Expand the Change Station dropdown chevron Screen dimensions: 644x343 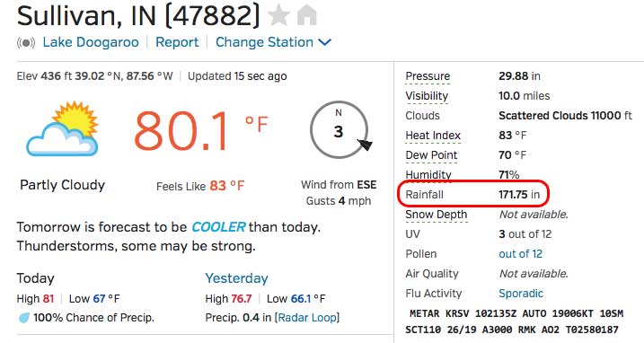(x=324, y=42)
